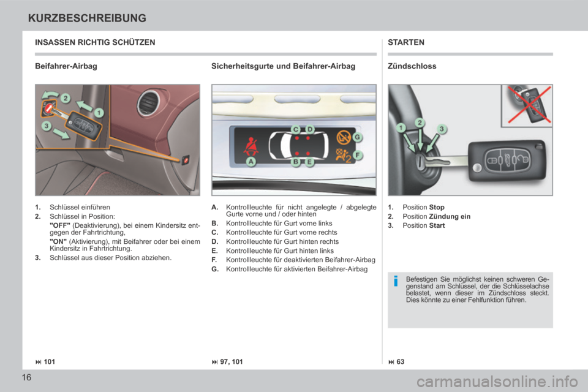This screenshot has height=392, width=588.
Task: Click the car outline in the seatbelt display
Action: (x=298, y=146)
